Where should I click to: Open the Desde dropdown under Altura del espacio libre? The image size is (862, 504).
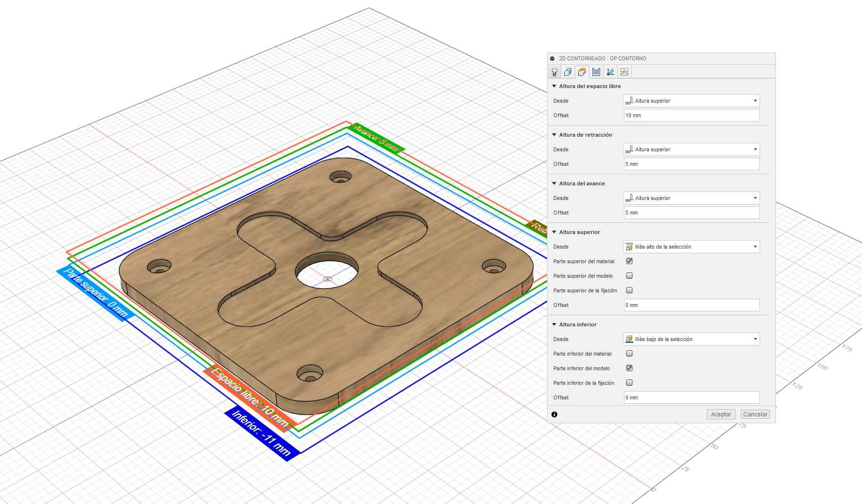point(692,101)
